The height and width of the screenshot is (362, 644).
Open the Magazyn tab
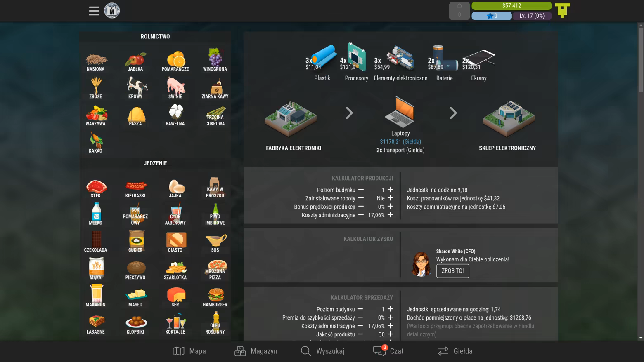[x=256, y=351]
